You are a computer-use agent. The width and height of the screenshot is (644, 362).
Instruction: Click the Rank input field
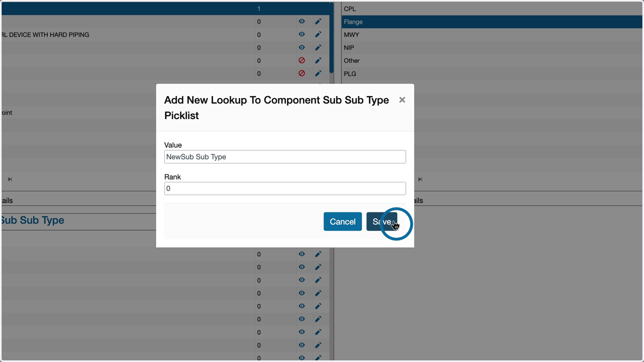pos(285,188)
